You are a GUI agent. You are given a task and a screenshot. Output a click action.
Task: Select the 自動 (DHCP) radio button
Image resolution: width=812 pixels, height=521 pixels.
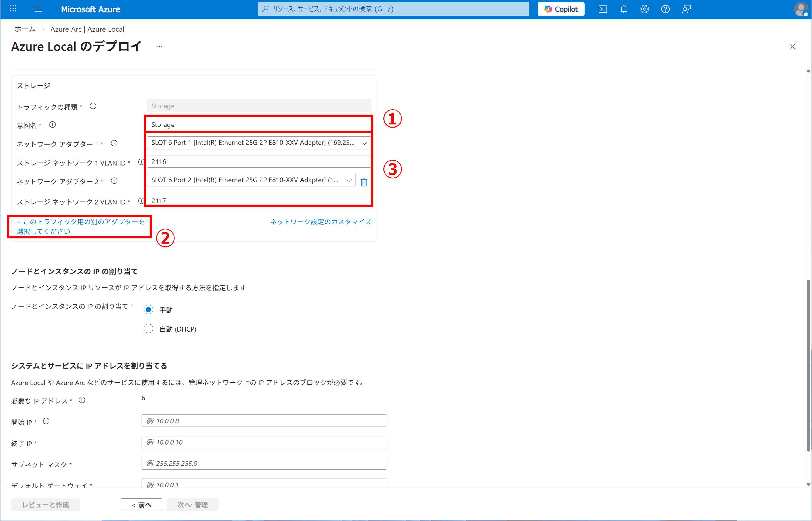tap(148, 329)
